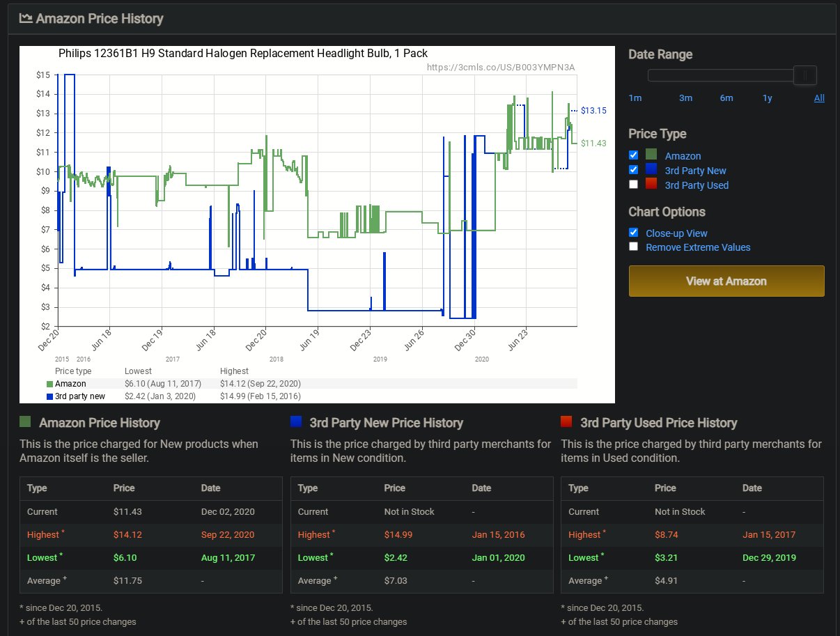
Task: Uncheck the Amazon price type checkbox
Action: (x=633, y=155)
